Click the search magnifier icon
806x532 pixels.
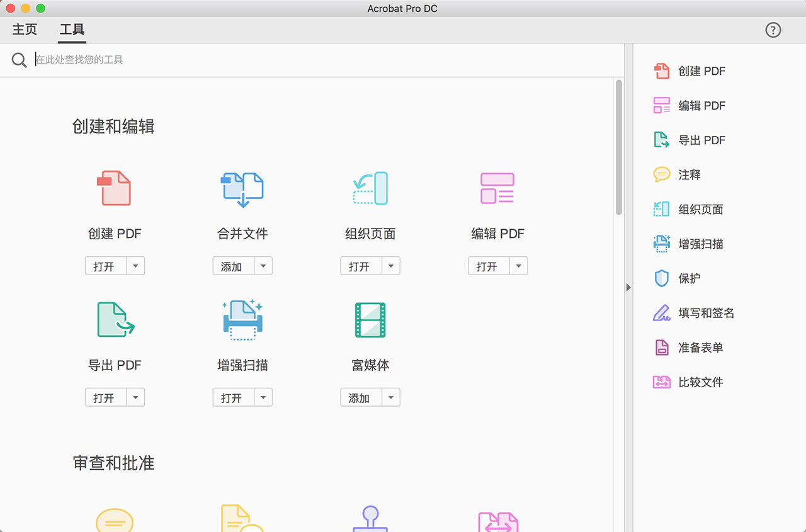(20, 60)
